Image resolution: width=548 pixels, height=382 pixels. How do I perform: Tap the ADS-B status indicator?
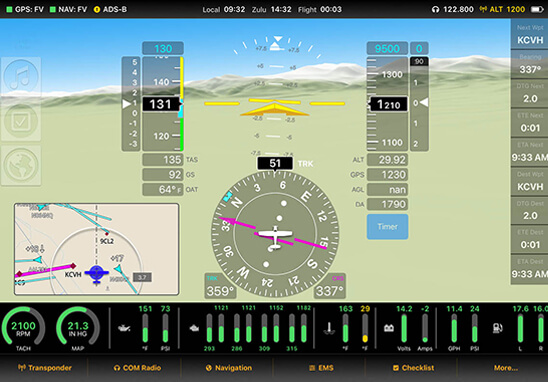coord(110,9)
